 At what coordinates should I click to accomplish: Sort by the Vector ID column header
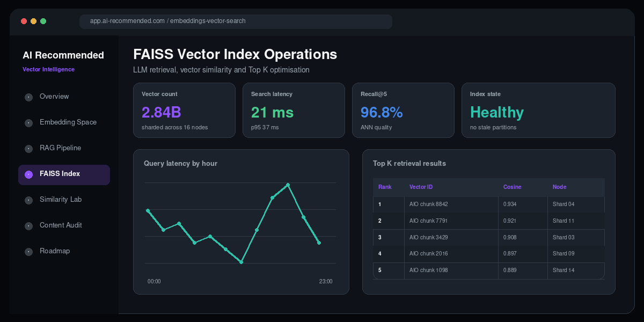[x=421, y=187]
